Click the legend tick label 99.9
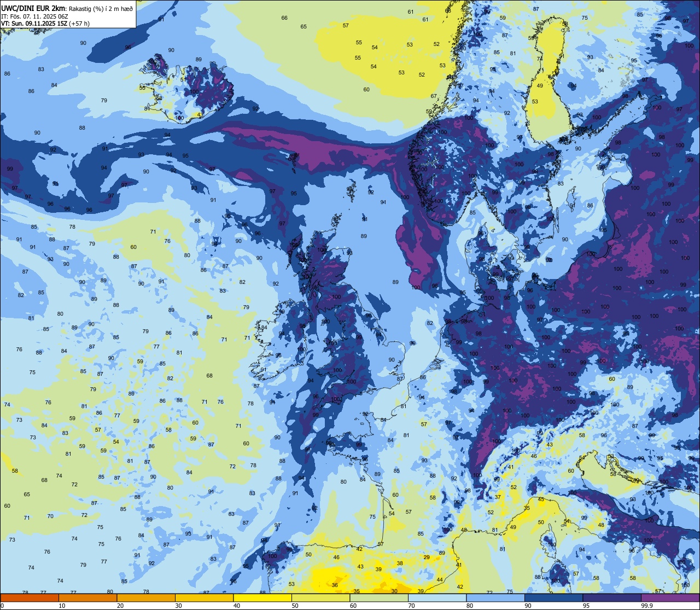The image size is (700, 610). pos(646,606)
